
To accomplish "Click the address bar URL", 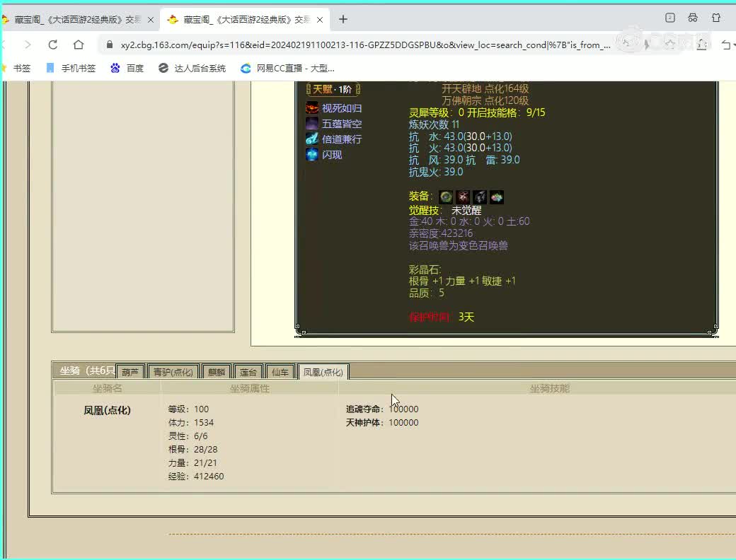I will point(365,45).
